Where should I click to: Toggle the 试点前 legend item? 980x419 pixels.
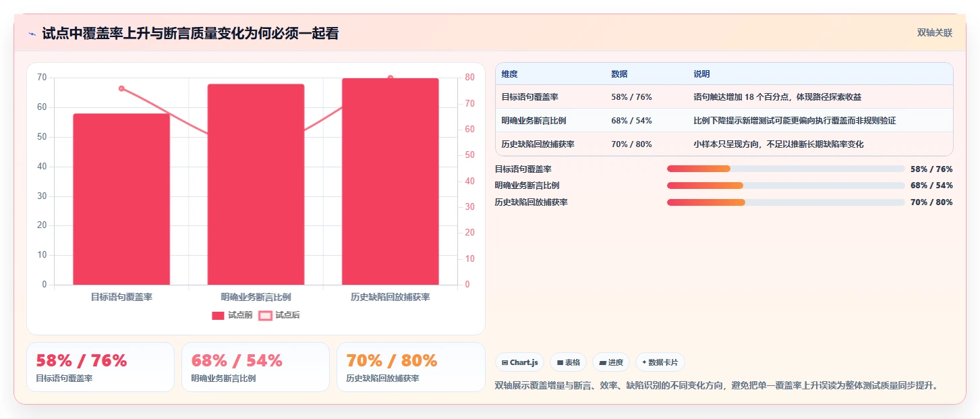pos(232,315)
